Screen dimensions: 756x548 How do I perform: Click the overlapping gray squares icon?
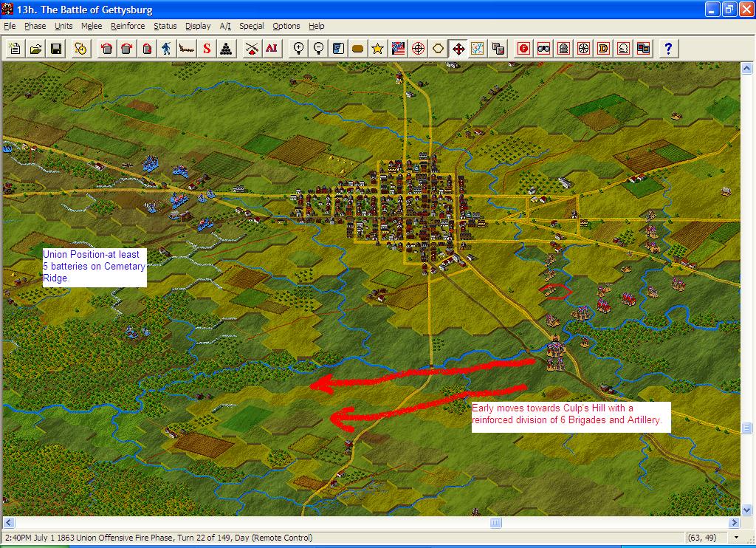pyautogui.click(x=498, y=48)
